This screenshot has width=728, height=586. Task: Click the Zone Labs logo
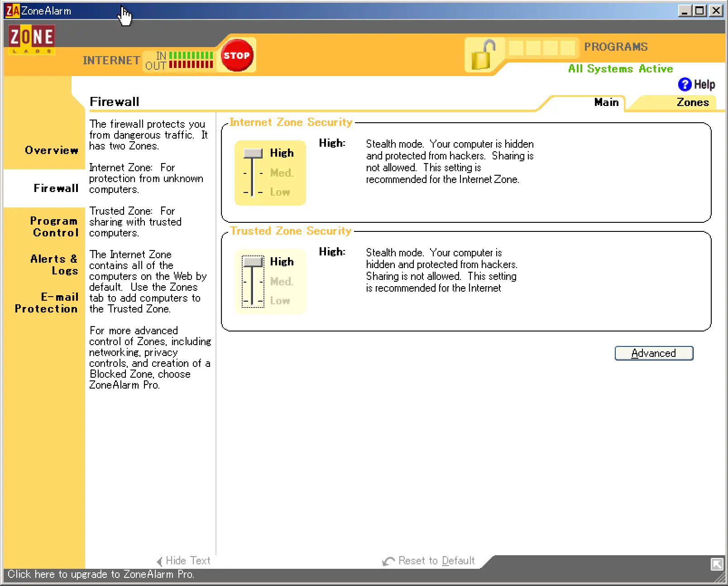click(31, 39)
